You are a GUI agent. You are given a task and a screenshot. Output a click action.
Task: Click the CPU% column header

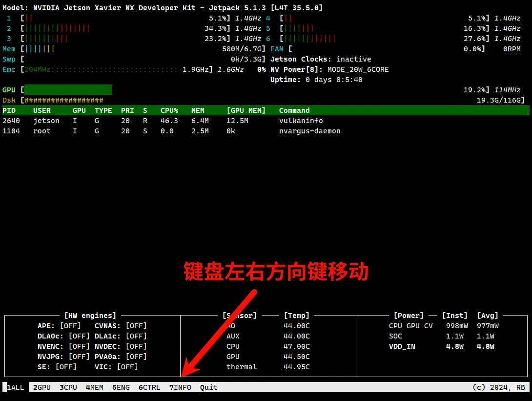pyautogui.click(x=169, y=110)
